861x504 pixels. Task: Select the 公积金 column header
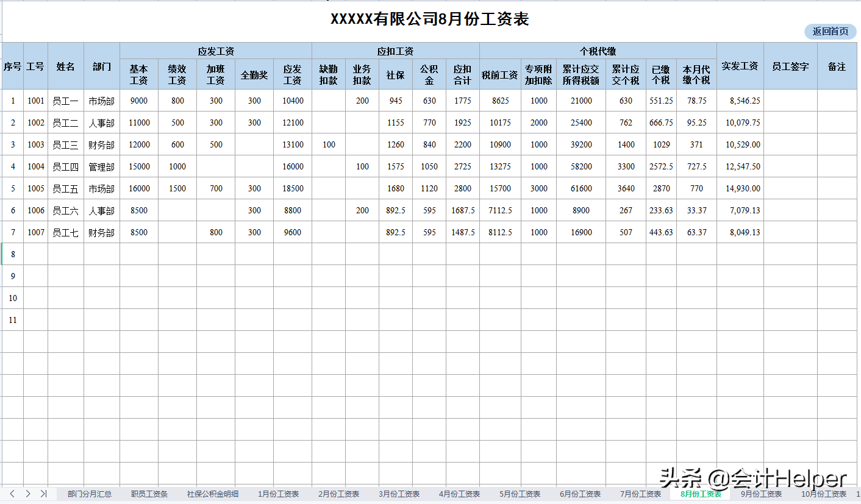click(x=429, y=75)
